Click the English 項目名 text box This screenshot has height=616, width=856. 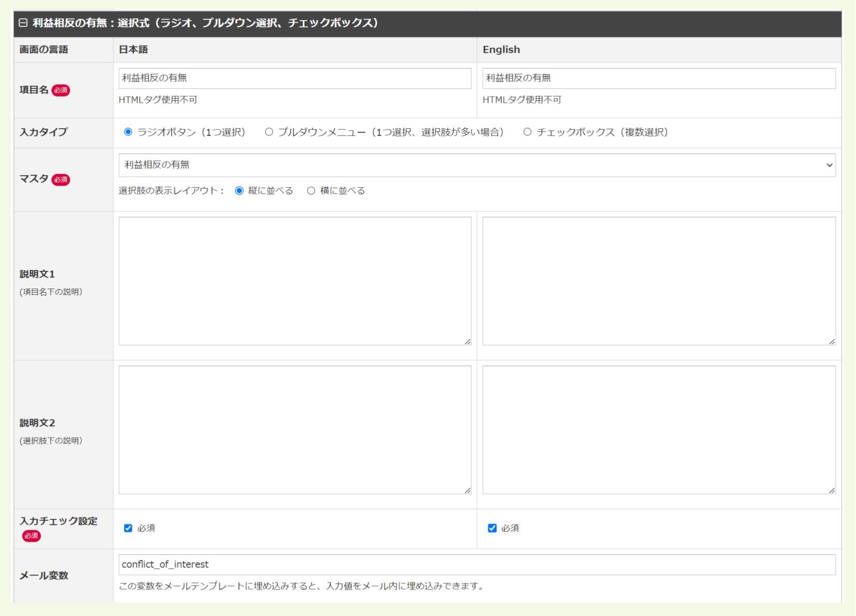pyautogui.click(x=658, y=78)
